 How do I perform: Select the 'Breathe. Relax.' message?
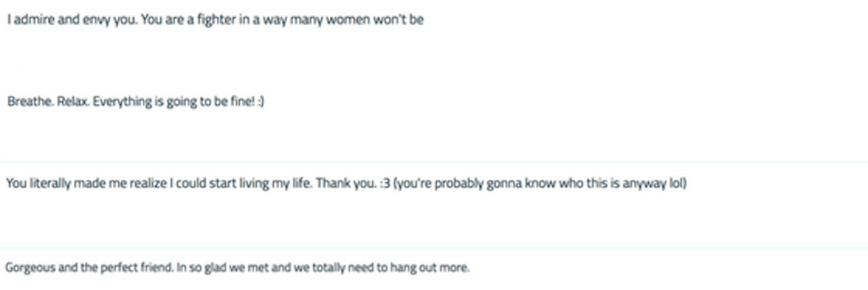pyautogui.click(x=136, y=102)
